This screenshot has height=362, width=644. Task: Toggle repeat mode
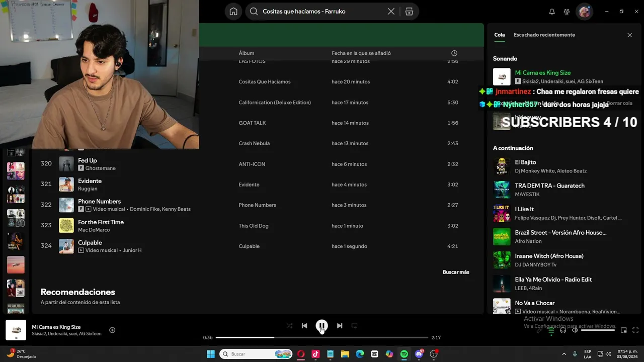coord(354,326)
